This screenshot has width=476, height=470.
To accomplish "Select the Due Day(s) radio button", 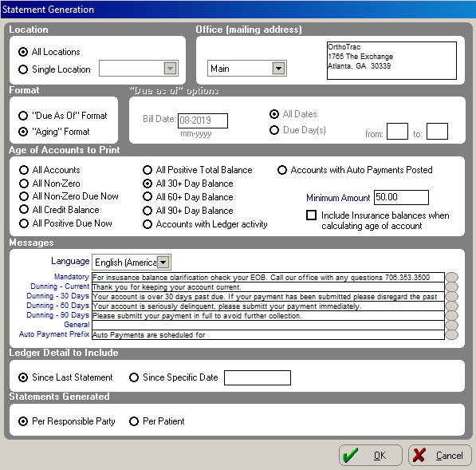I will click(274, 130).
